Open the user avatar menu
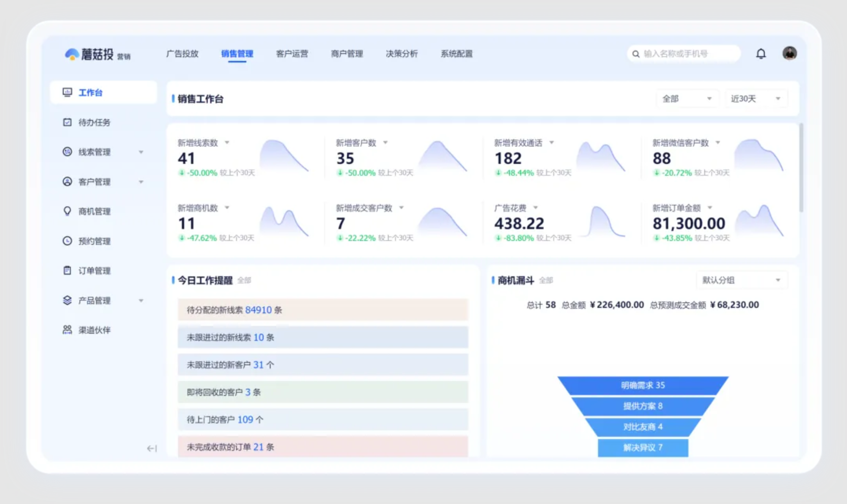 click(789, 53)
